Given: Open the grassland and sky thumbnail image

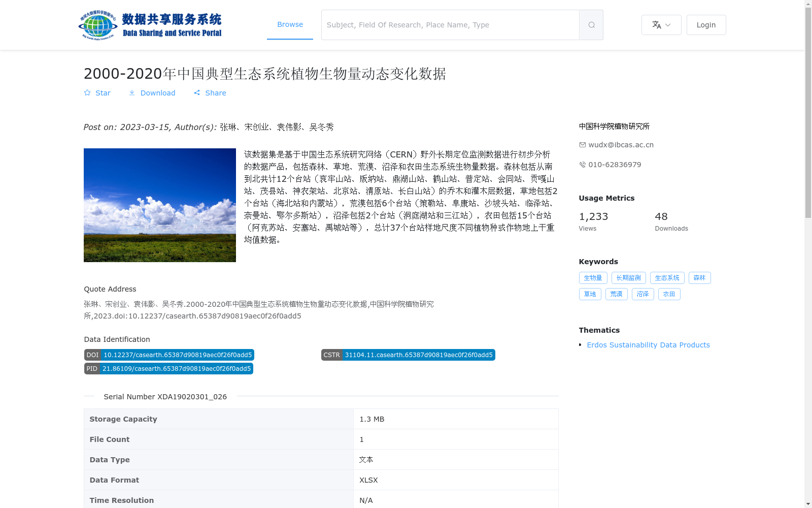Looking at the screenshot, I should 160,205.
